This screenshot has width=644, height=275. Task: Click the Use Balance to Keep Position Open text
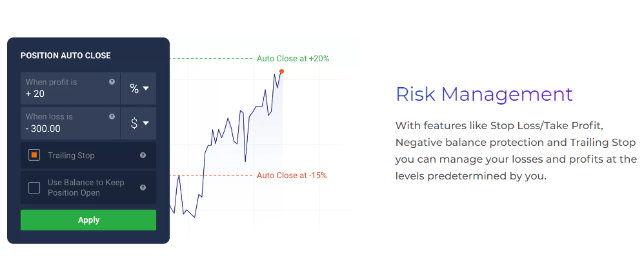tap(86, 188)
